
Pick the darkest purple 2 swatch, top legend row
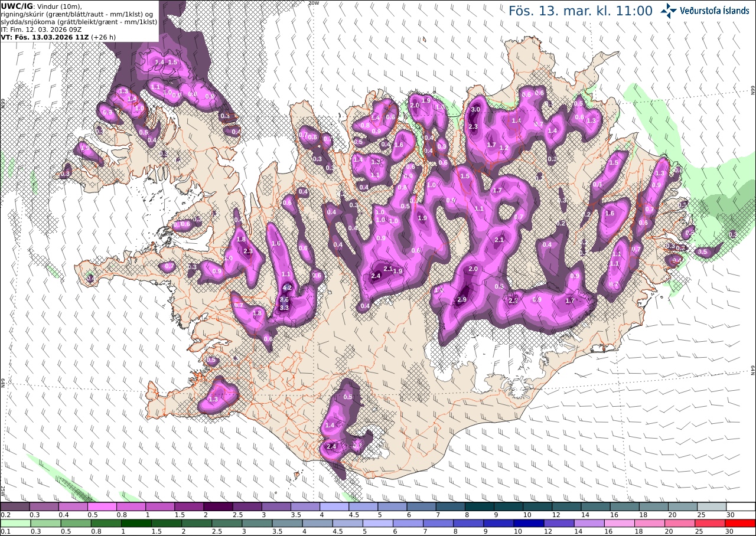[218, 506]
